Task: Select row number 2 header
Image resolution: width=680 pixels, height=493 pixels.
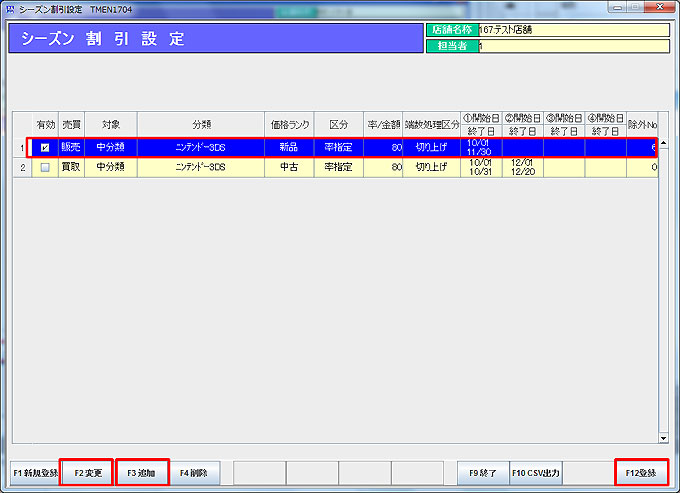Action: [22, 167]
